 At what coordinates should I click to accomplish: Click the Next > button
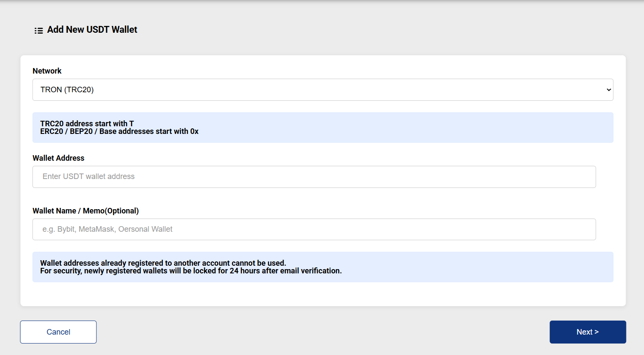coord(588,332)
